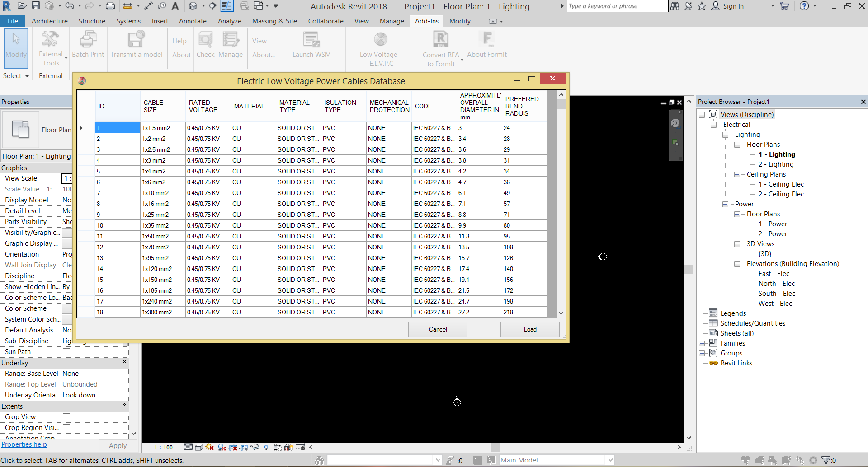Toggle the Thin Lines icon
The image size is (868, 467).
pyautogui.click(x=227, y=6)
